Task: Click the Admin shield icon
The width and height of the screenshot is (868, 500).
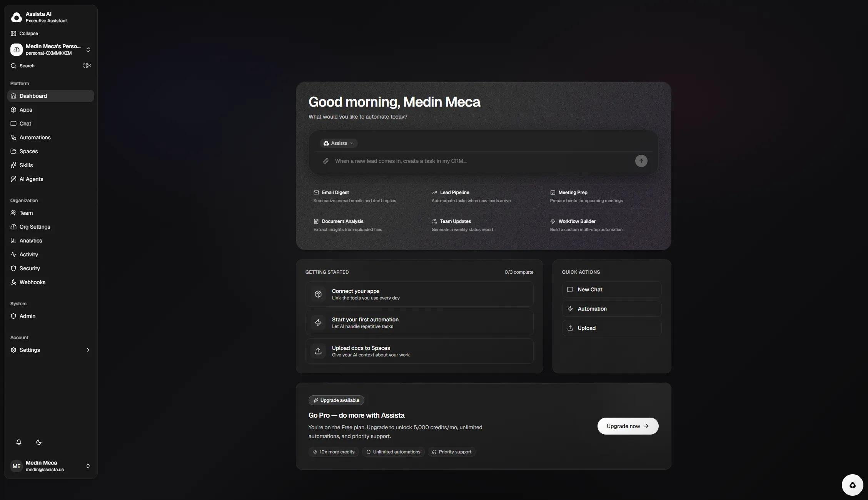Action: pyautogui.click(x=13, y=316)
